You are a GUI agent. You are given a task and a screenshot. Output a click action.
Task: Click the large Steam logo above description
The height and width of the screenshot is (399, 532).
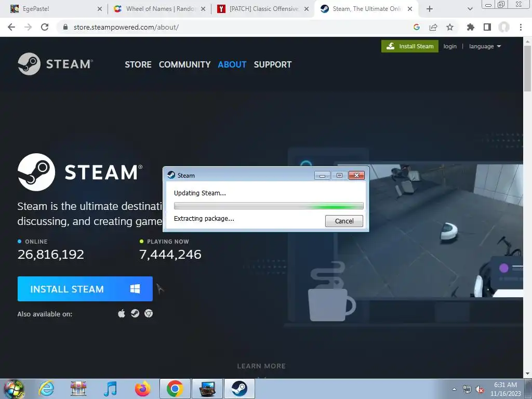coord(80,172)
